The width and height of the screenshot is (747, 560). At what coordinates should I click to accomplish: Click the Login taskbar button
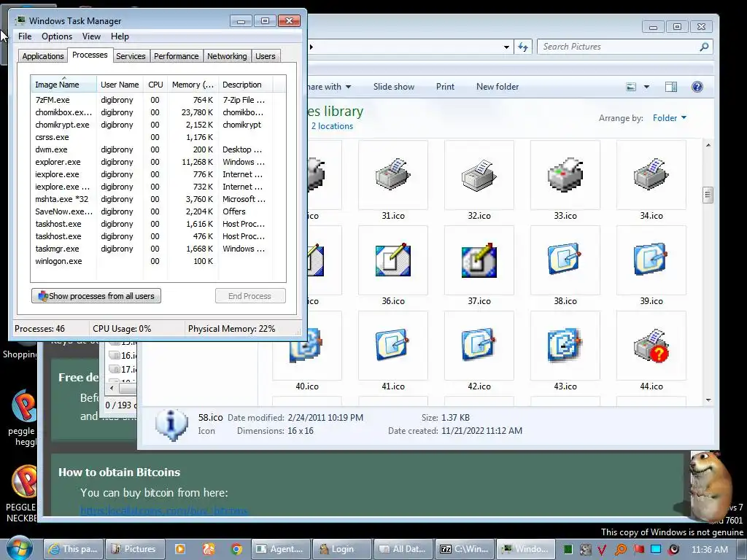click(341, 549)
